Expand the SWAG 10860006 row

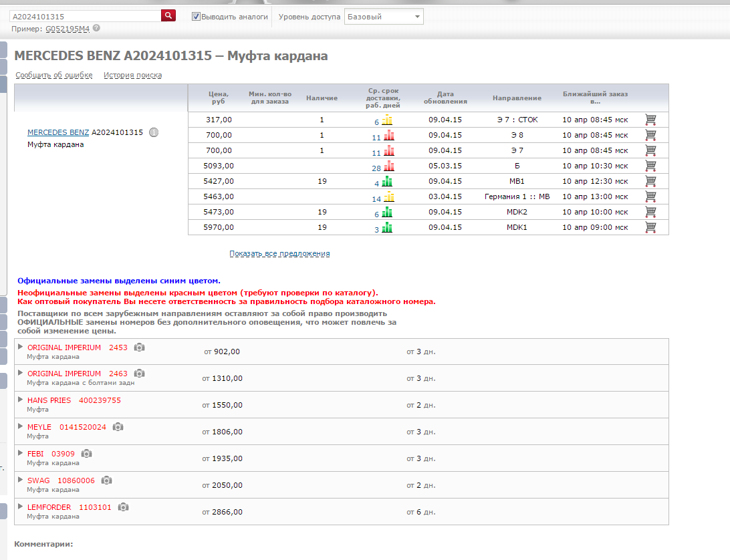[20, 480]
